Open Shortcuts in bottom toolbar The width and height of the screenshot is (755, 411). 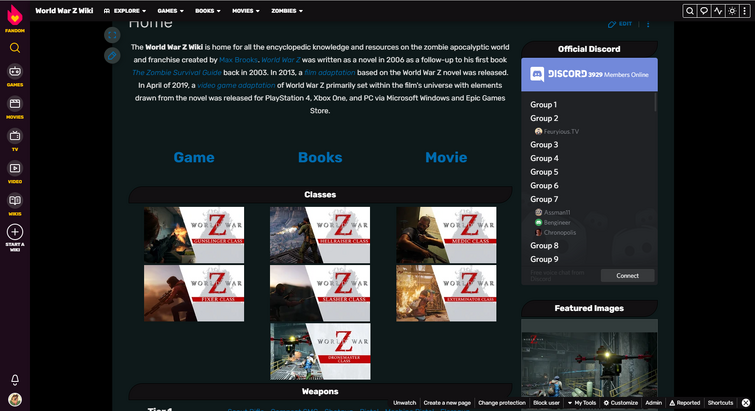click(x=720, y=403)
